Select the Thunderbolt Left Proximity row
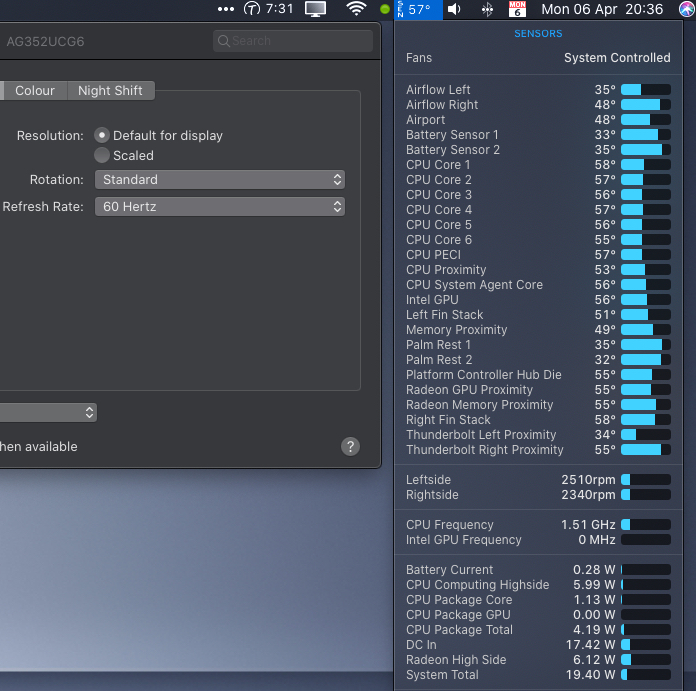 pyautogui.click(x=538, y=434)
